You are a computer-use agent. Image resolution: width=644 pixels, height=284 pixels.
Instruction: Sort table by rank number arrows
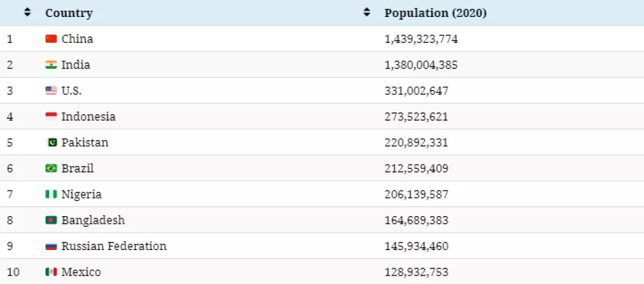click(27, 13)
